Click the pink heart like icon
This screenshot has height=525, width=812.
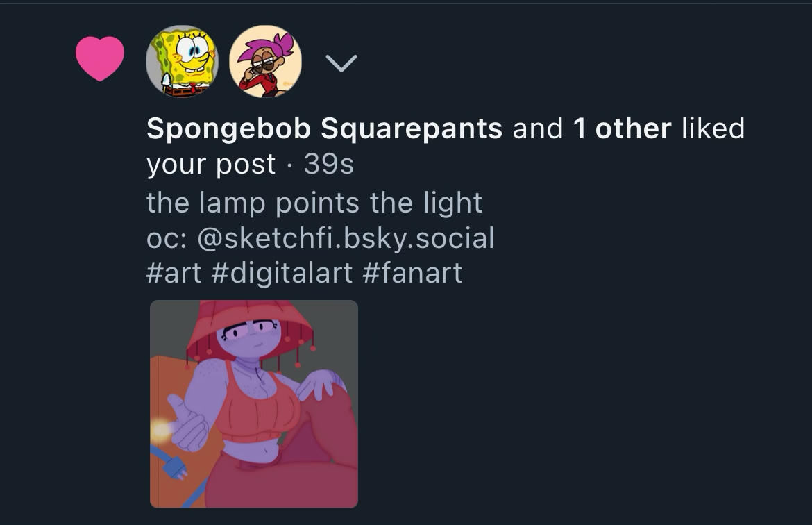100,58
